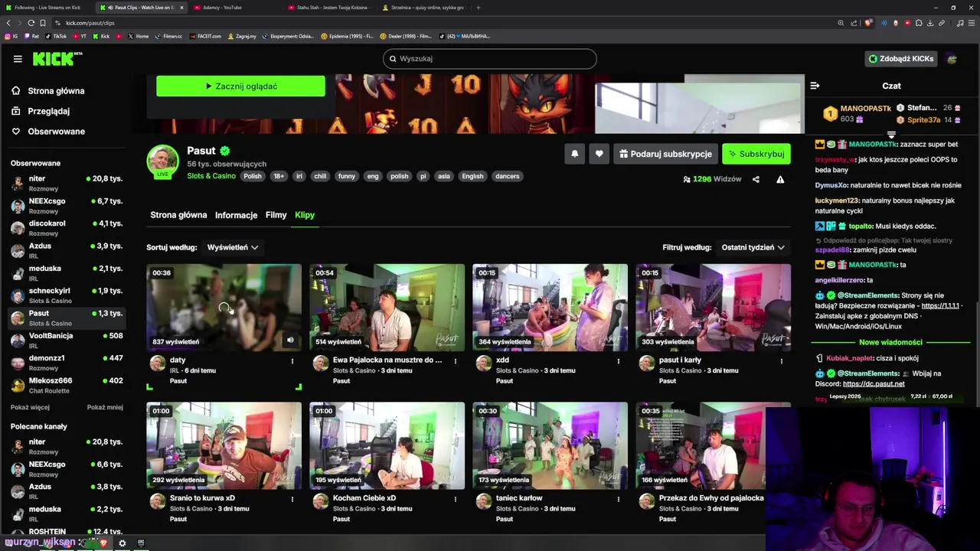Open Brave shields icon in address bar
Screen dimensions: 980x551
(x=868, y=23)
